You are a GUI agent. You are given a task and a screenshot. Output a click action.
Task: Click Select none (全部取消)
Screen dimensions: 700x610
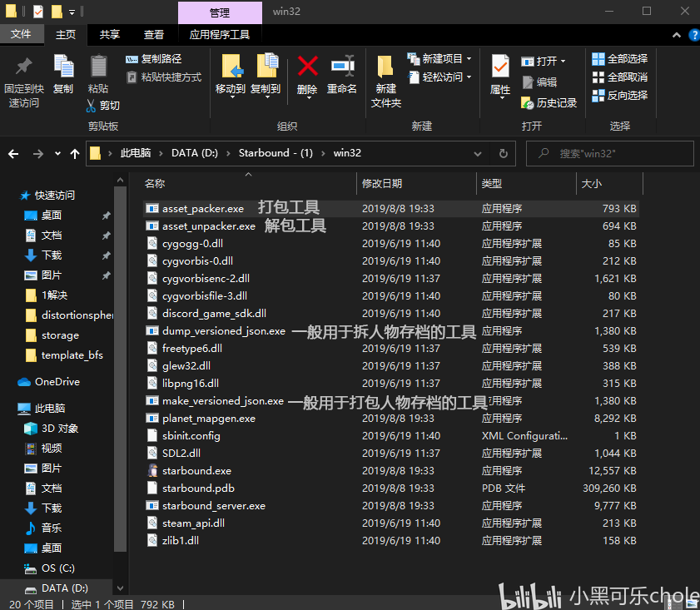619,77
